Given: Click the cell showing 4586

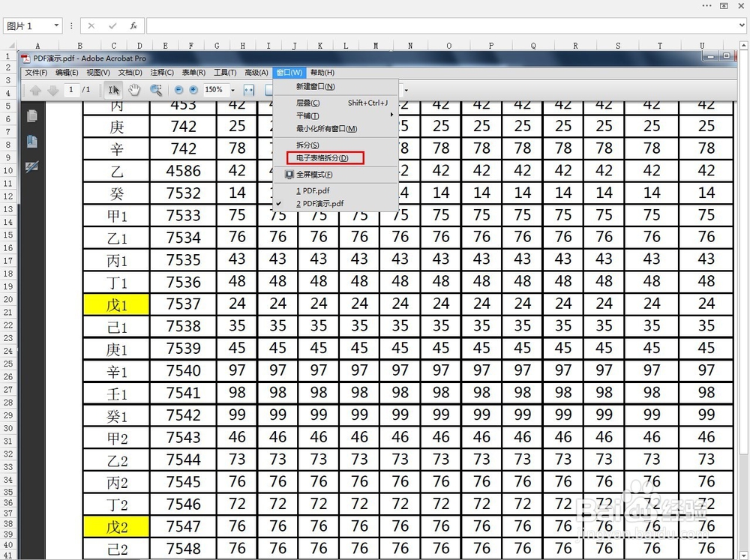Looking at the screenshot, I should point(183,171).
